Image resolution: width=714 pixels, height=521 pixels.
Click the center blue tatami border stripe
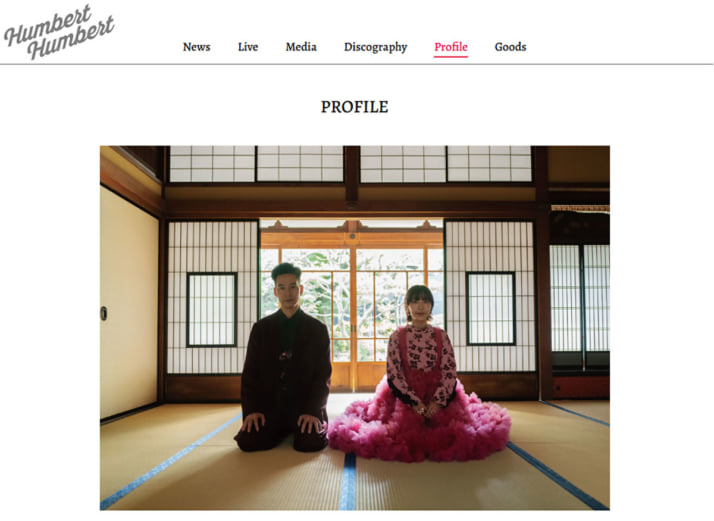tap(348, 480)
